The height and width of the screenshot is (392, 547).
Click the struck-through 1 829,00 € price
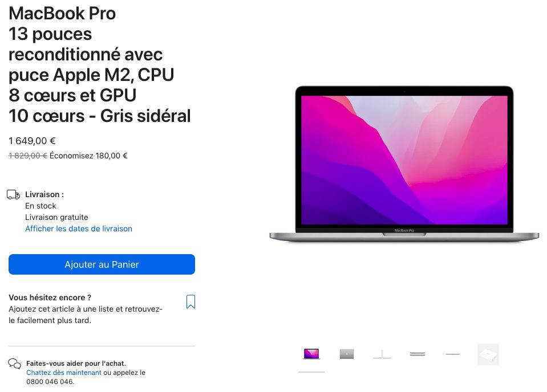28,156
